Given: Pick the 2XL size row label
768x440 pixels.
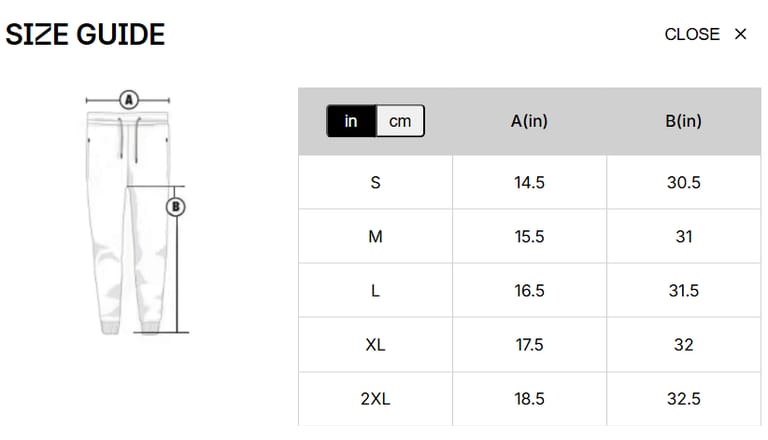Looking at the screenshot, I should (x=375, y=399).
